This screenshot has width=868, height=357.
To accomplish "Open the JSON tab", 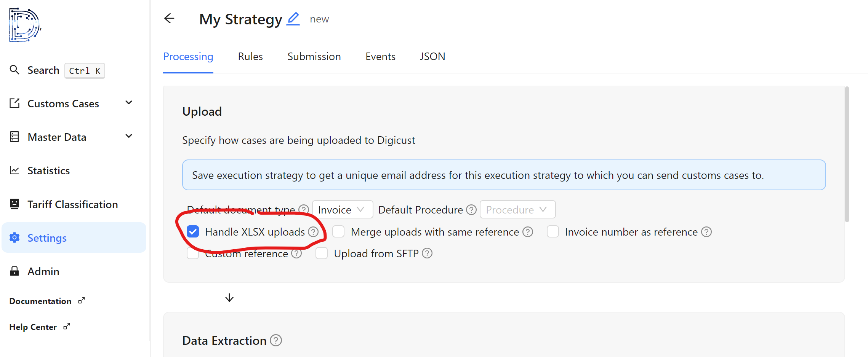I will [432, 57].
